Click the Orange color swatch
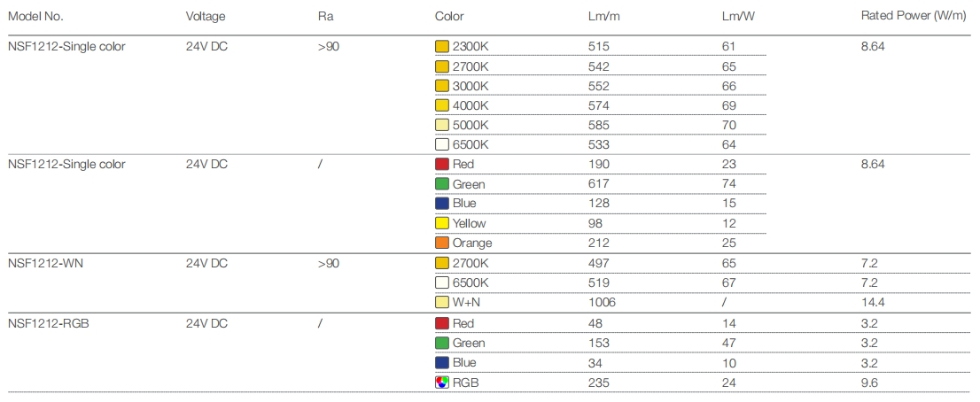This screenshot has width=980, height=402. point(442,243)
